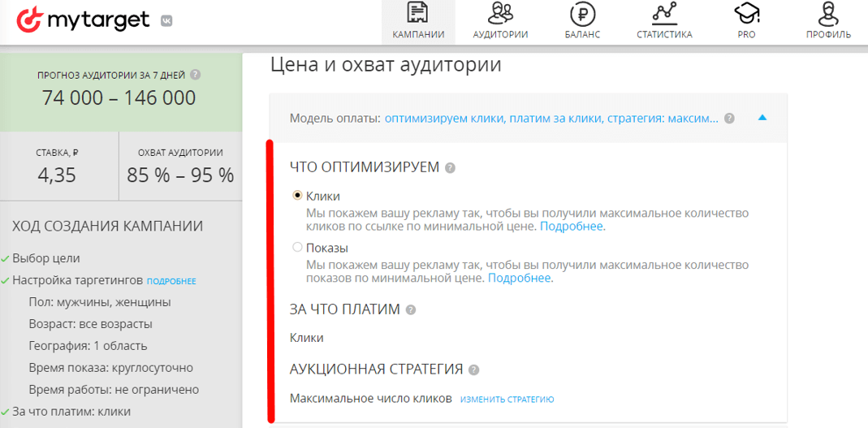
Task: Open Подробнее link under Показы description
Action: coord(520,279)
